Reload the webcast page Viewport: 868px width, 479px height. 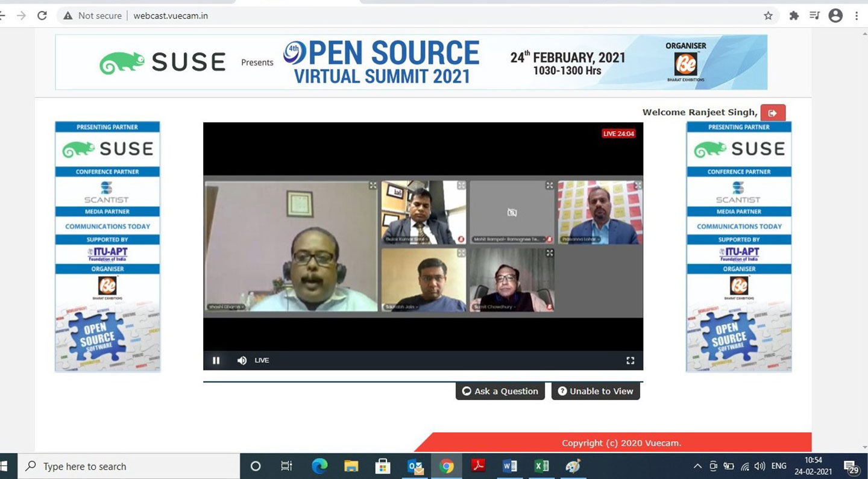[x=42, y=16]
